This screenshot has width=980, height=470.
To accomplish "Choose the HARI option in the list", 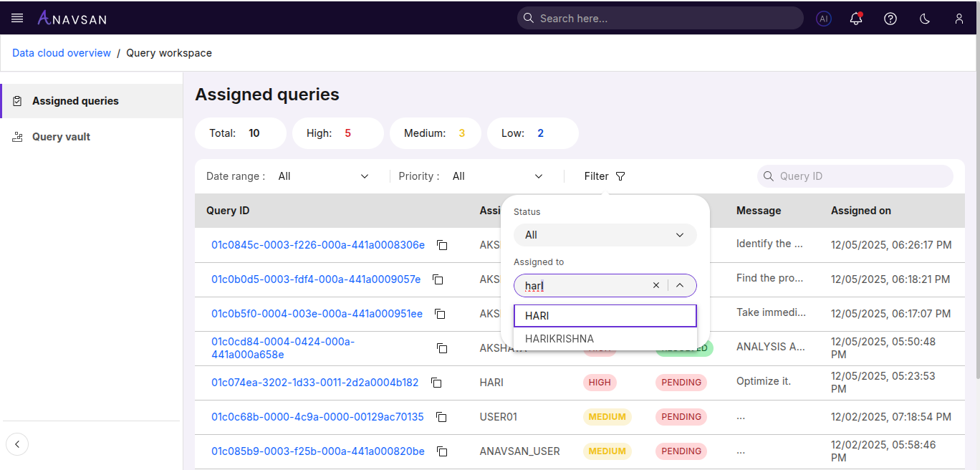I will click(537, 316).
